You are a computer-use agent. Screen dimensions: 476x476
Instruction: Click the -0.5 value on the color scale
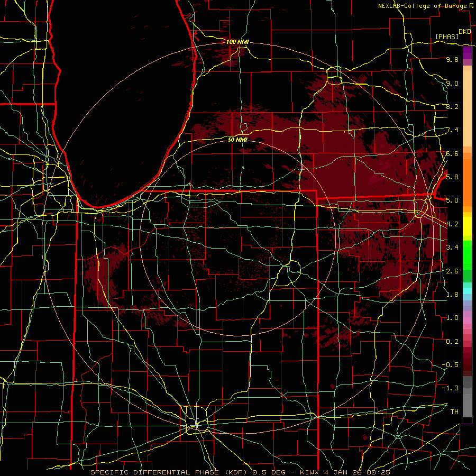pos(450,364)
